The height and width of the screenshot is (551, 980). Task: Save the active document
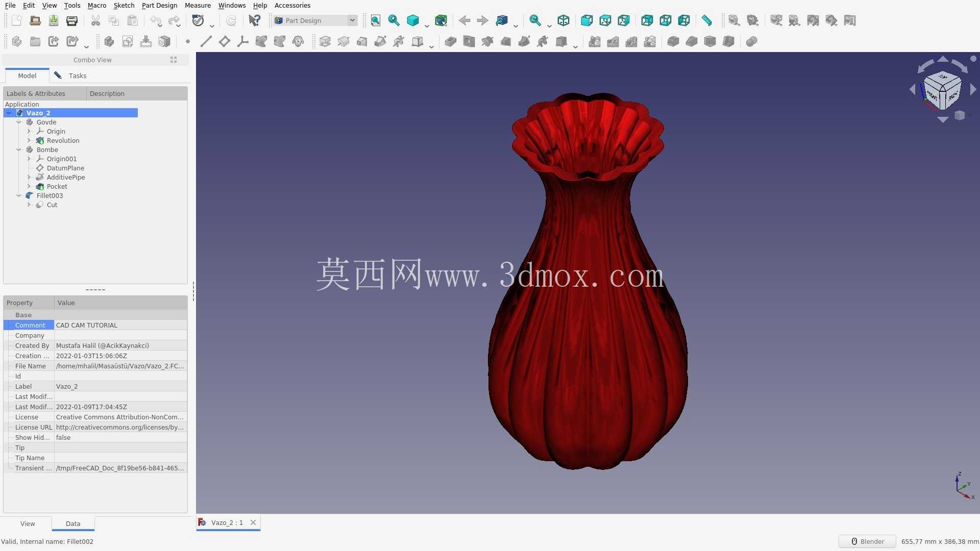click(54, 20)
